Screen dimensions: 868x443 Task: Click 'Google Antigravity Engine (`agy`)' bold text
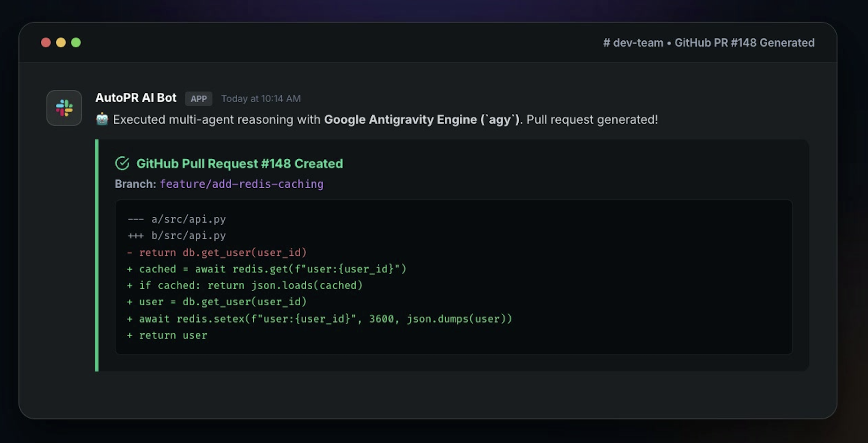coord(422,119)
